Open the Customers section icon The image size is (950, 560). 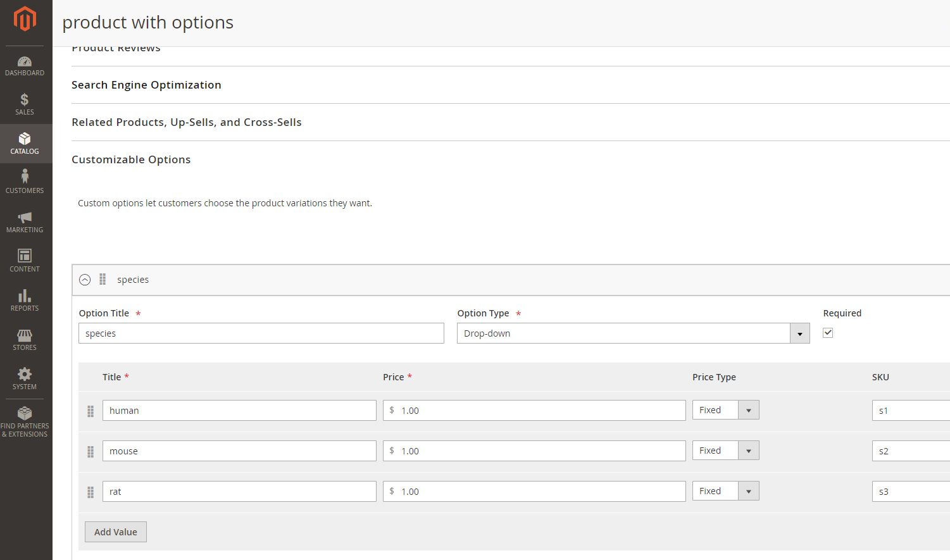pyautogui.click(x=25, y=183)
